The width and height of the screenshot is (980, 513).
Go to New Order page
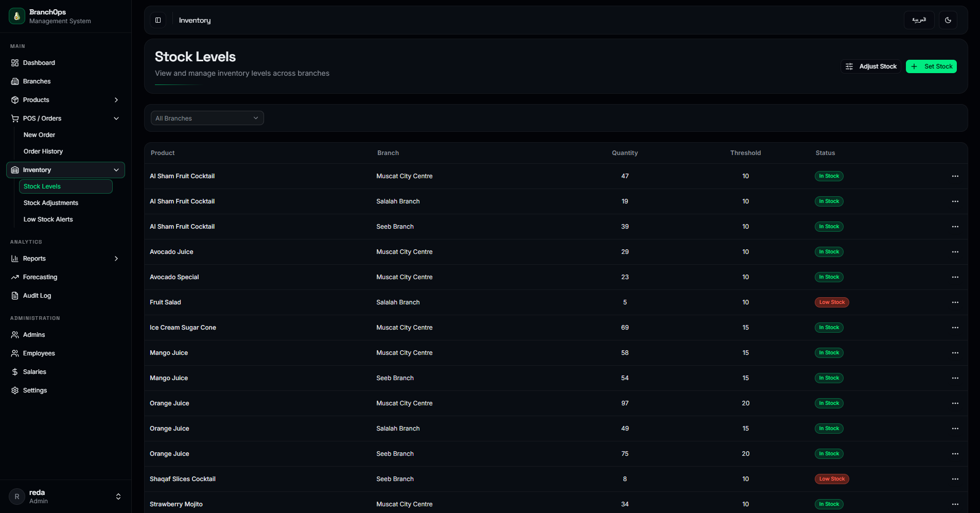pos(39,135)
